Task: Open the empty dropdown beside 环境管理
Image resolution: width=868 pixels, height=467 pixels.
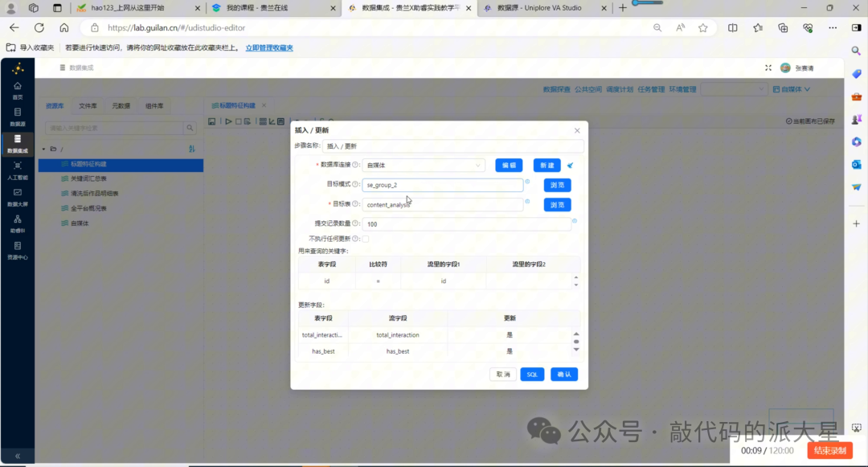Action: click(x=734, y=89)
